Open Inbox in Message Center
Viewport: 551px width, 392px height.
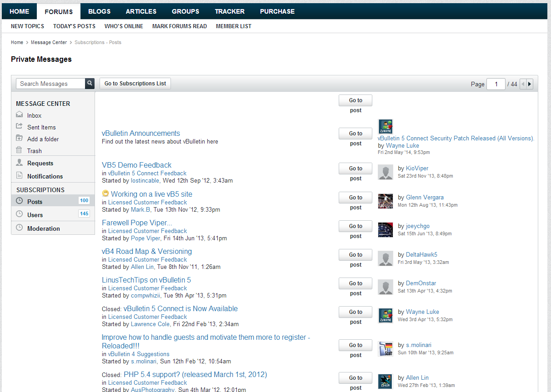pyautogui.click(x=34, y=115)
